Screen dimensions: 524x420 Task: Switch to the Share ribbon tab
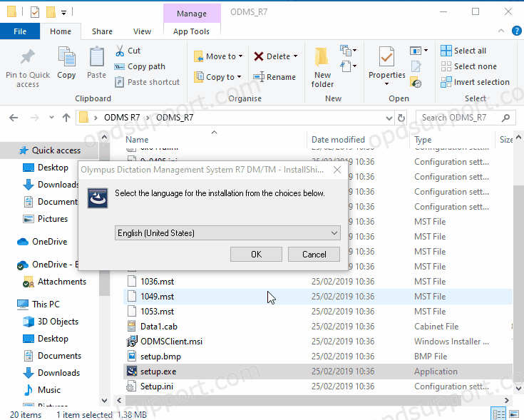(102, 31)
